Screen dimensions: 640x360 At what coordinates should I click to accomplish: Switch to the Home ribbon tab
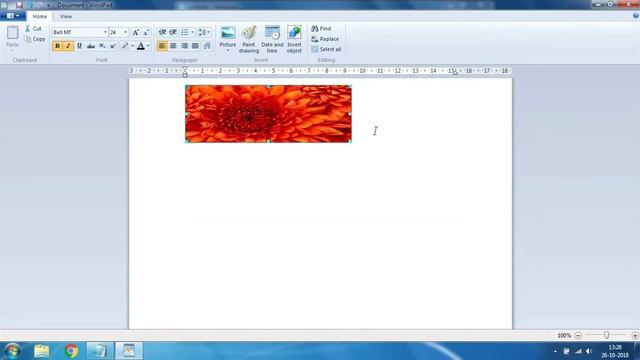point(40,17)
